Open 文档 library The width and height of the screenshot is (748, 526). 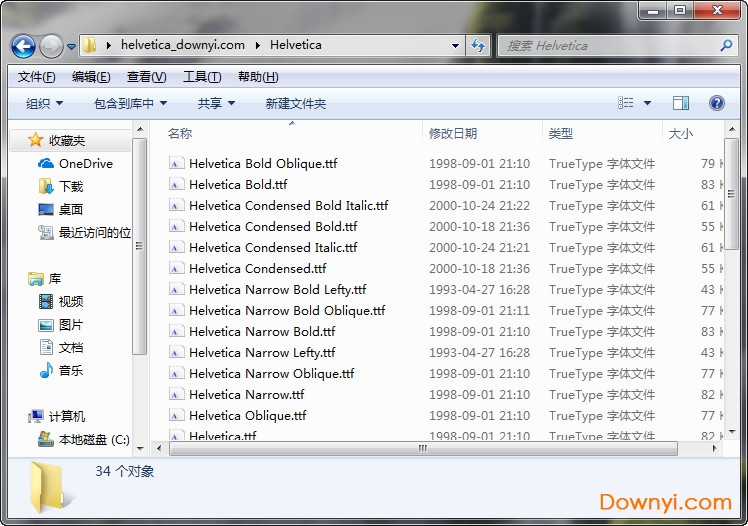(x=71, y=347)
